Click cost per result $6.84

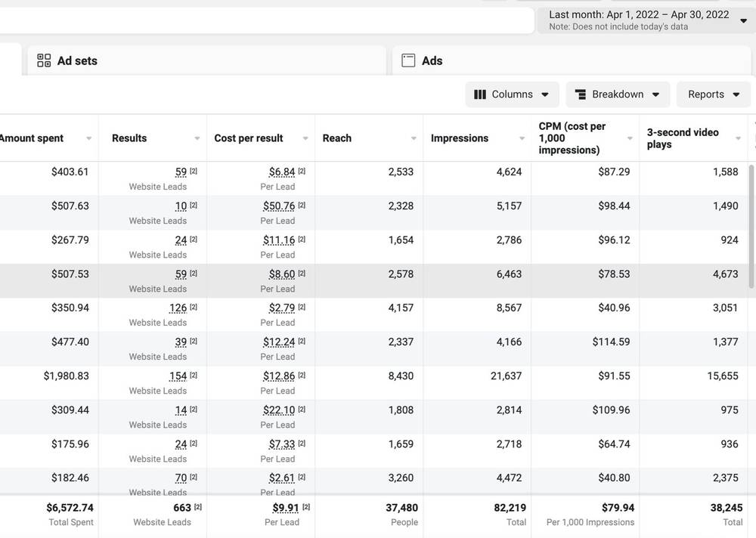point(282,172)
